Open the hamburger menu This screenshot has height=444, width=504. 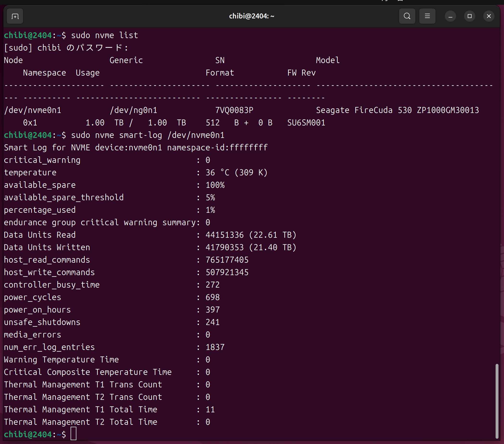click(x=427, y=16)
